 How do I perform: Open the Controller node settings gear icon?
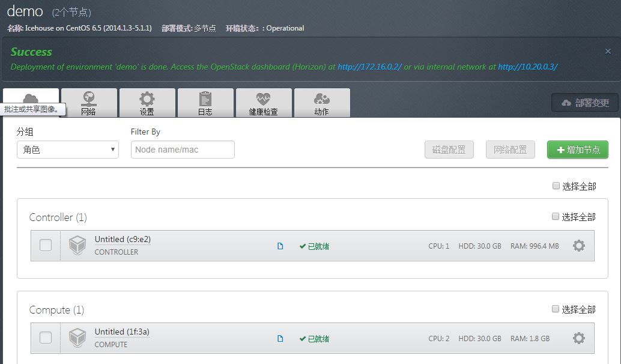point(578,245)
